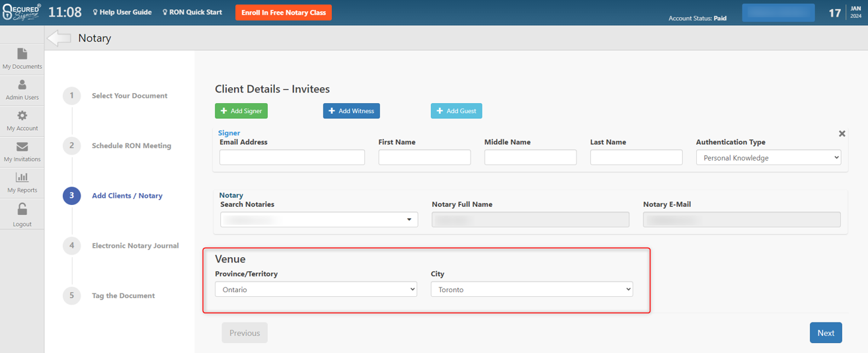
Task: Click the Add Witness button
Action: coord(351,111)
